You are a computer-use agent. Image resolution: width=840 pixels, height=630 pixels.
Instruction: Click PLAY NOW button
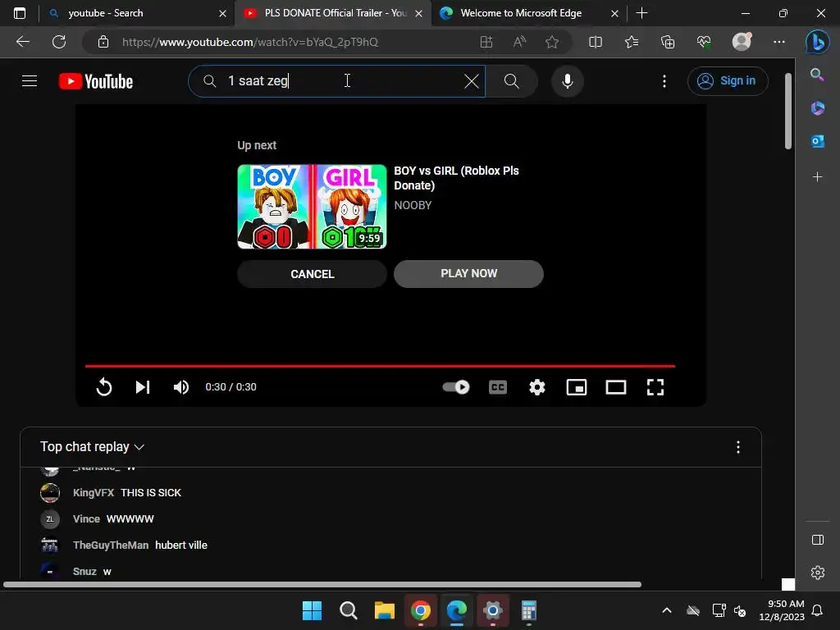468,274
